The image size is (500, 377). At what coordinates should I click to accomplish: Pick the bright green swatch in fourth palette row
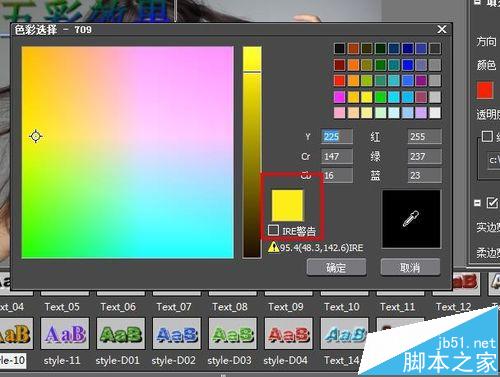[380, 97]
